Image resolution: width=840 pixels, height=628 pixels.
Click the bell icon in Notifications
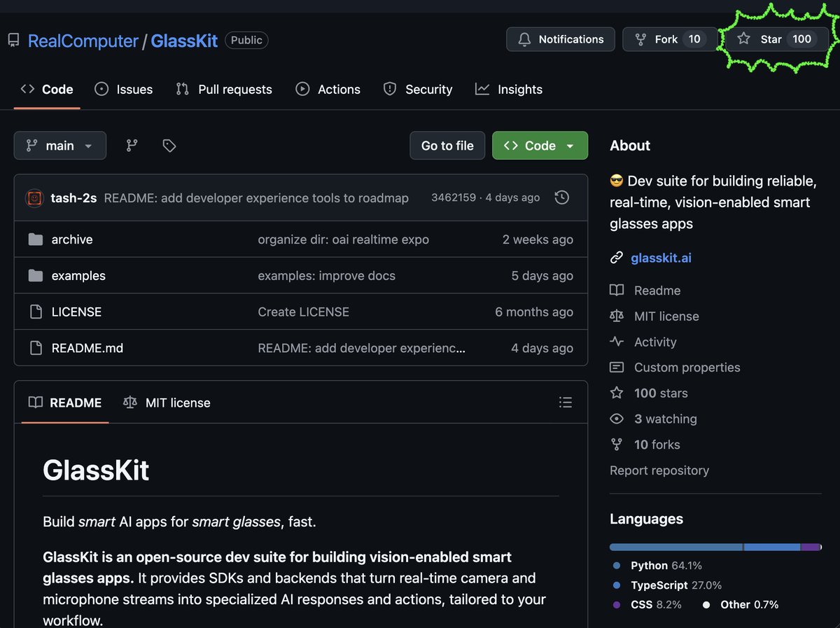coord(524,39)
